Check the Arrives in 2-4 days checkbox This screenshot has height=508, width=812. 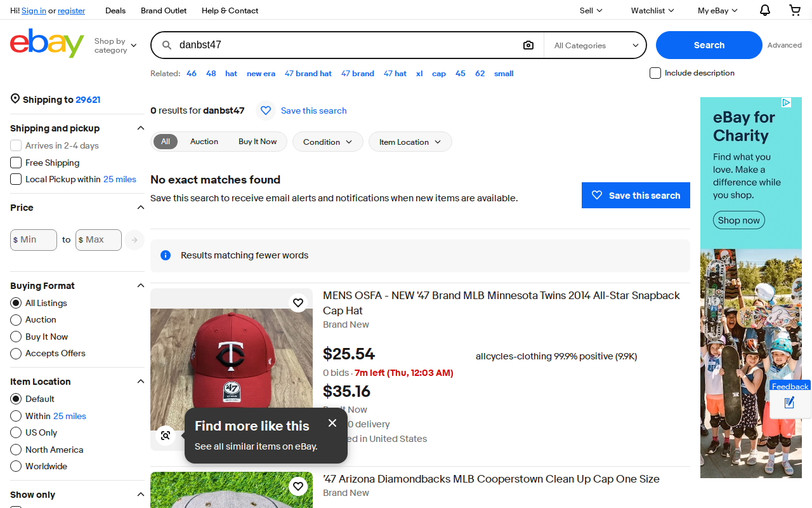pos(16,145)
